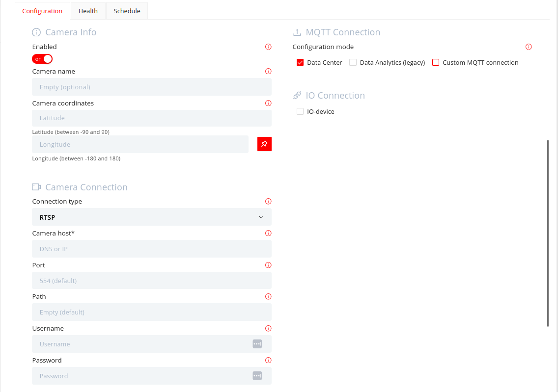Tick the IO-device checkbox

point(300,111)
